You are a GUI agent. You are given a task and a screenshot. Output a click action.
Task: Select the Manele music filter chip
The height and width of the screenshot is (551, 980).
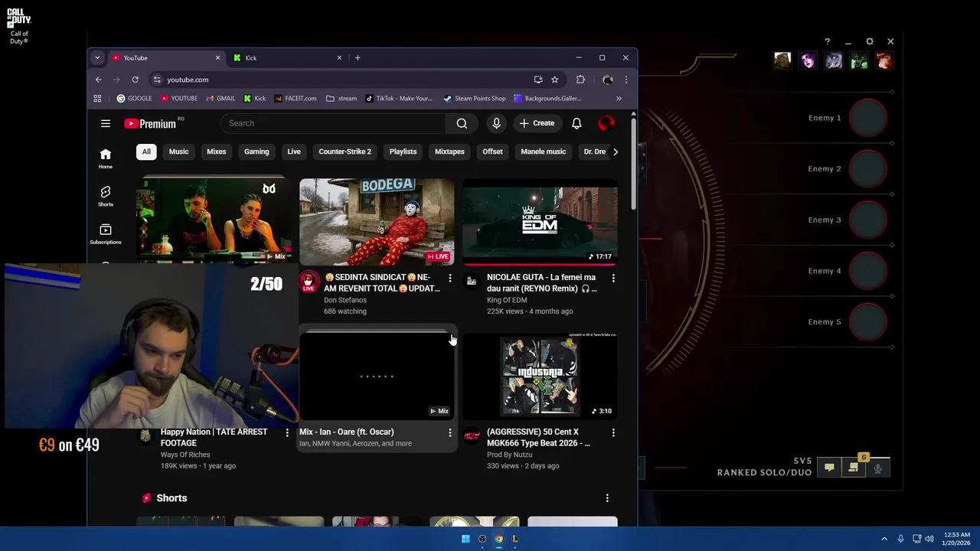click(x=544, y=152)
